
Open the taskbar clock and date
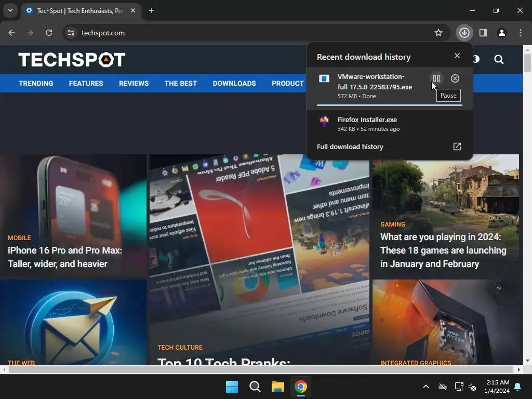click(x=497, y=387)
